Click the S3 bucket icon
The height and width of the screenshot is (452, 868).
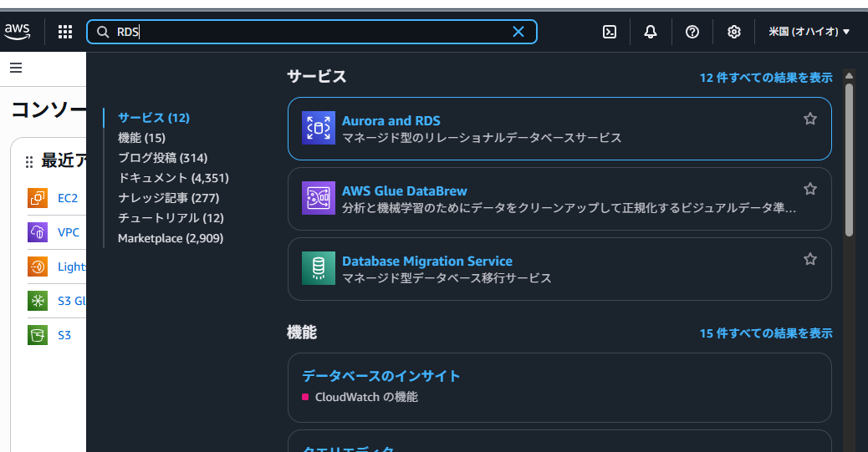pos(38,335)
